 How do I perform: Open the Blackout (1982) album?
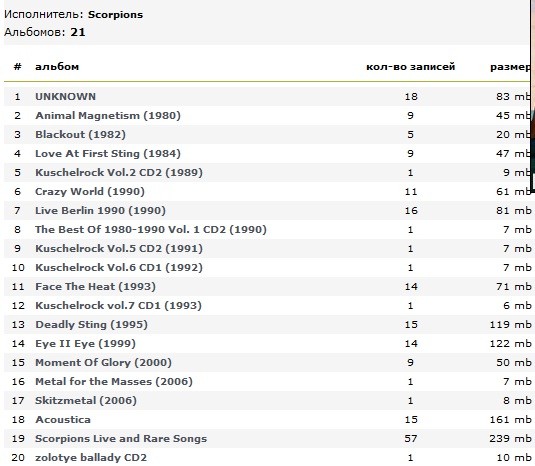81,134
